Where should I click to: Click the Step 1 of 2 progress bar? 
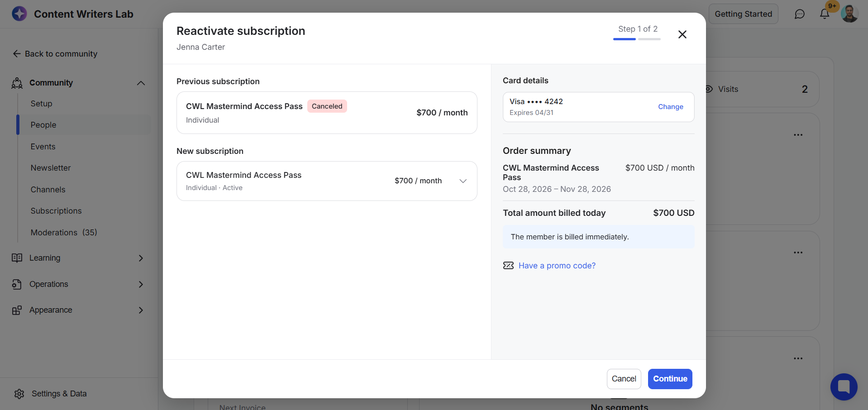click(637, 39)
